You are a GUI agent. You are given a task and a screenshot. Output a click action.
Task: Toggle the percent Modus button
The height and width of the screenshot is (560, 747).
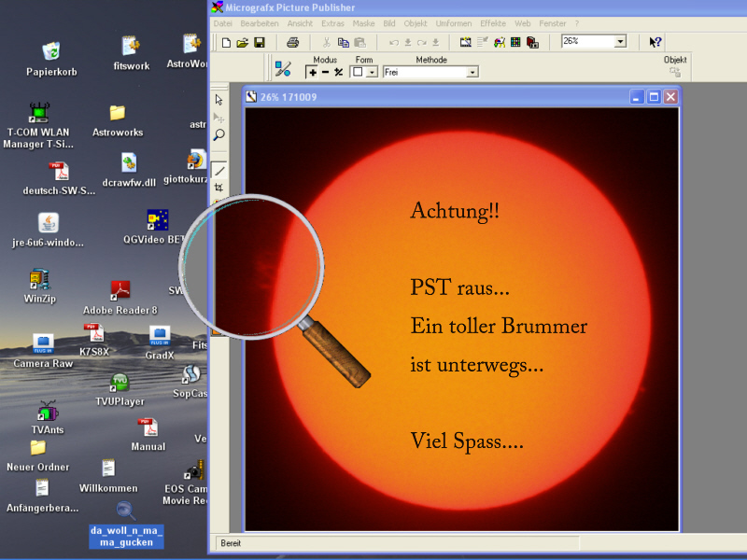pyautogui.click(x=338, y=72)
